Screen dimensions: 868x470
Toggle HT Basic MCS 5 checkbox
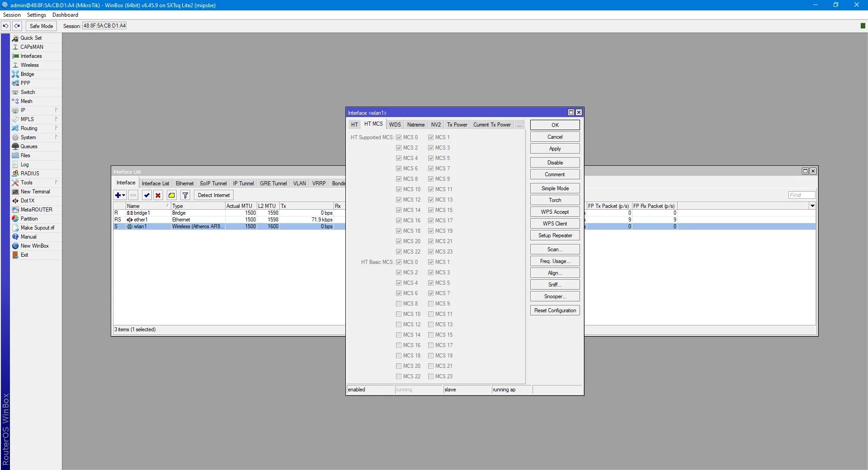(431, 283)
